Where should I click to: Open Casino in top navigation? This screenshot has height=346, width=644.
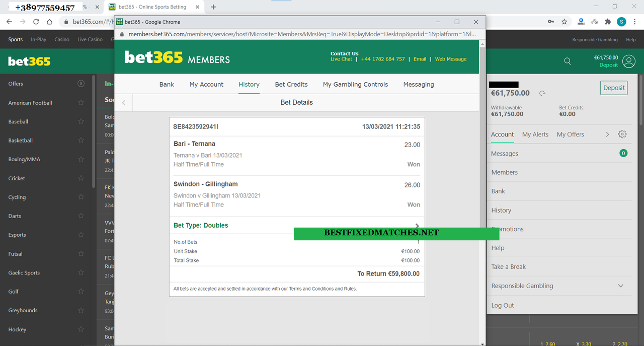pyautogui.click(x=62, y=39)
